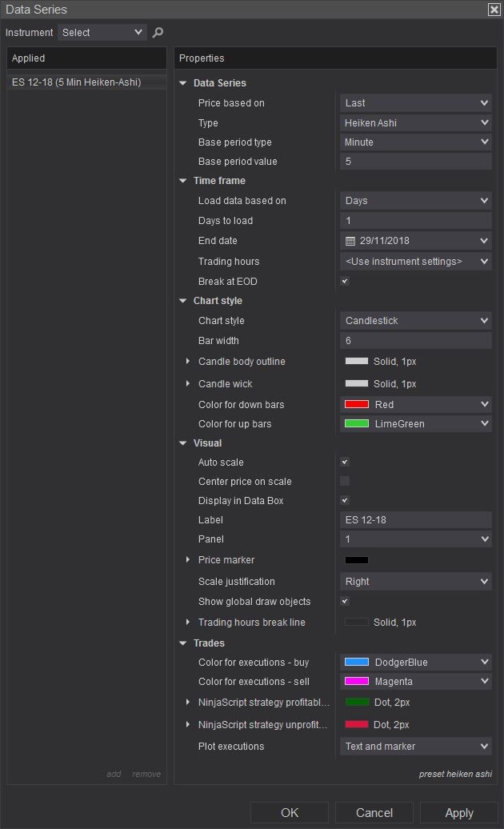Click the instrument search magnifier icon
This screenshot has width=504, height=829.
(x=158, y=32)
